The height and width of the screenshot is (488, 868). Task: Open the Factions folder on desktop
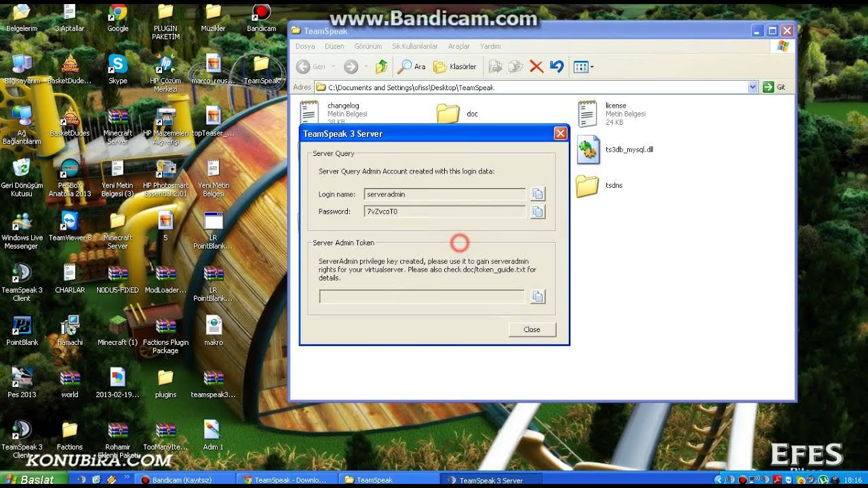[x=70, y=435]
